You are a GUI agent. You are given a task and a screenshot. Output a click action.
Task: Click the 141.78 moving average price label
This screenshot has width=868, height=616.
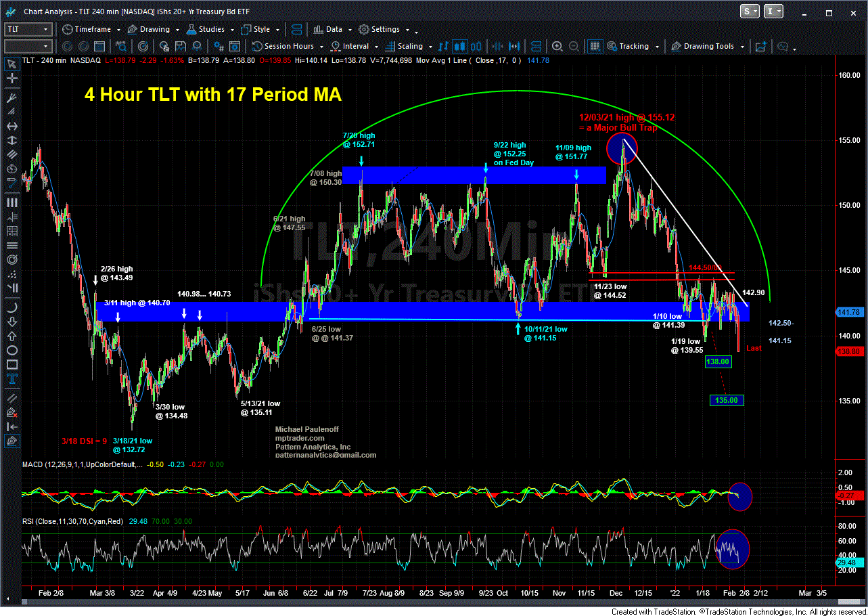pos(848,312)
